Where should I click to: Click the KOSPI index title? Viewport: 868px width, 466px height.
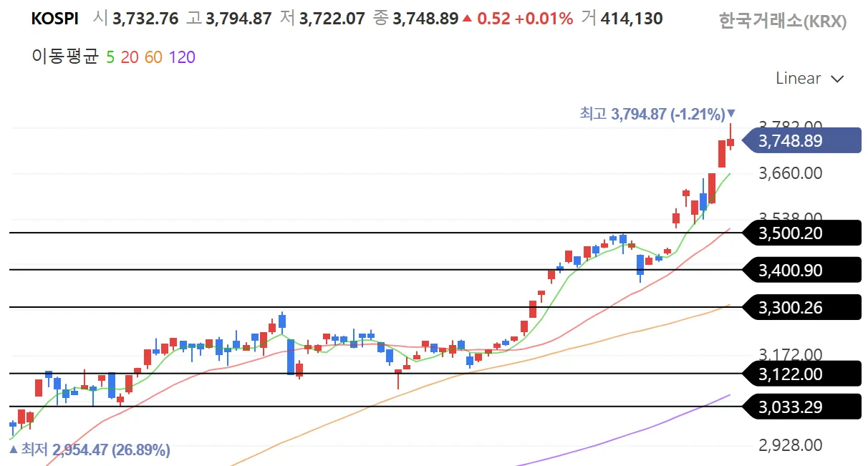click(x=55, y=19)
